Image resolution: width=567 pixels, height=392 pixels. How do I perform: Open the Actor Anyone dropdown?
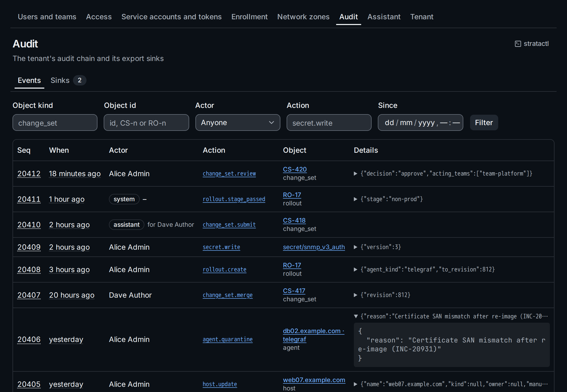tap(238, 123)
